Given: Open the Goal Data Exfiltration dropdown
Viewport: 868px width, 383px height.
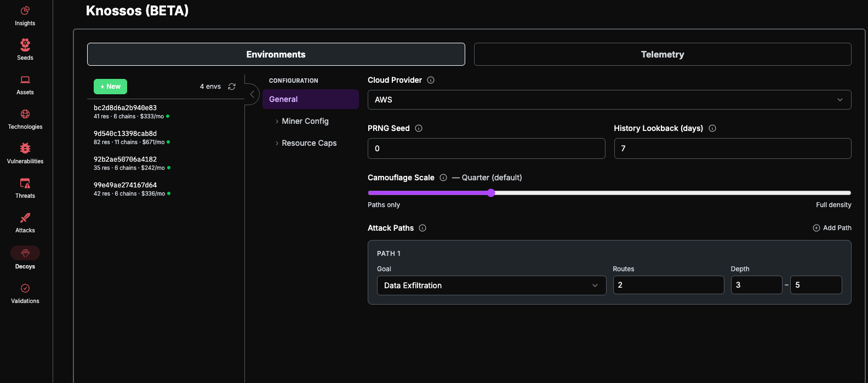Looking at the screenshot, I should pos(492,285).
